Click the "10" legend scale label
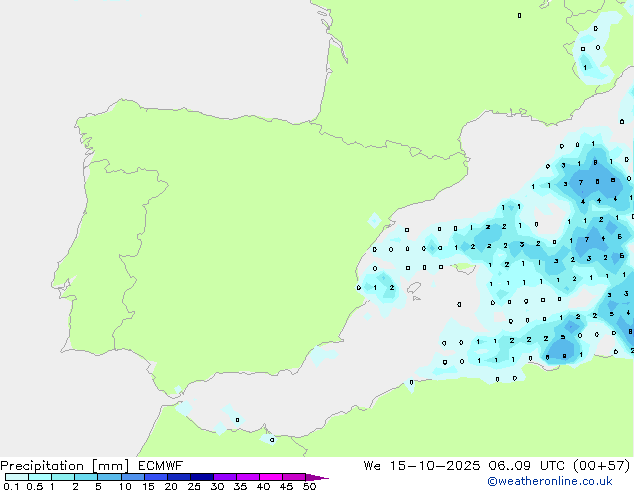634x490 pixels. (x=125, y=486)
